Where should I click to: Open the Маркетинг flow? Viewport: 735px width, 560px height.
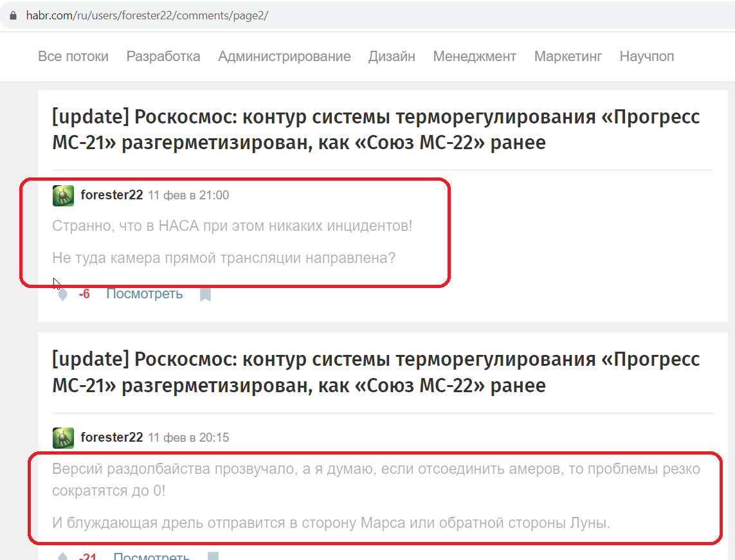coord(568,56)
